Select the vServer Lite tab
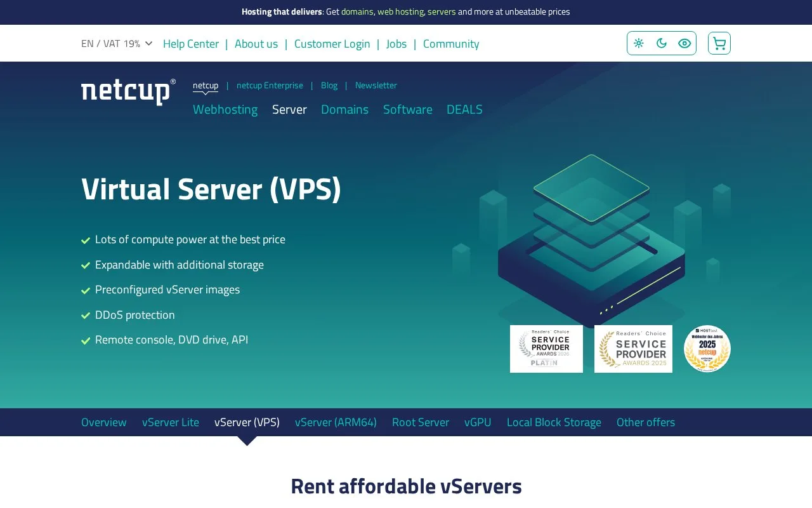Image resolution: width=812 pixels, height=508 pixels. pos(171,422)
